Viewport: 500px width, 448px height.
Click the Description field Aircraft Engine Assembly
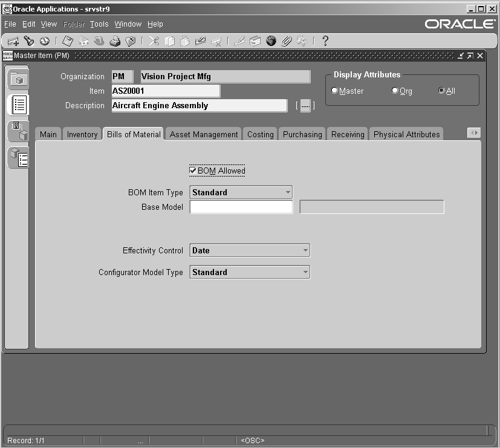coord(200,106)
